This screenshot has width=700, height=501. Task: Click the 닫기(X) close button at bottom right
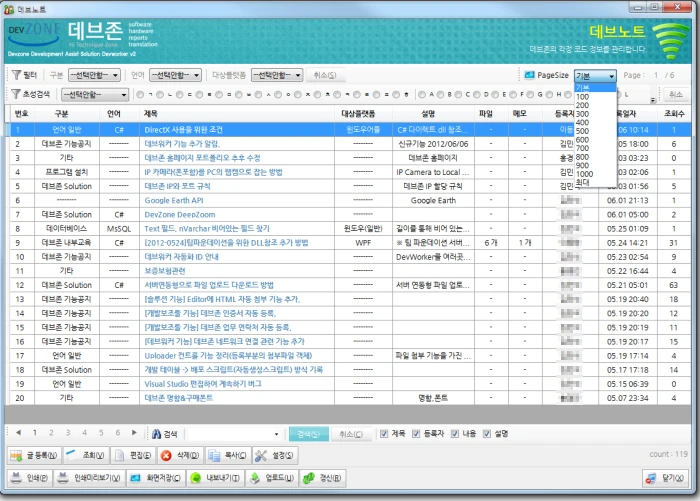(x=665, y=478)
